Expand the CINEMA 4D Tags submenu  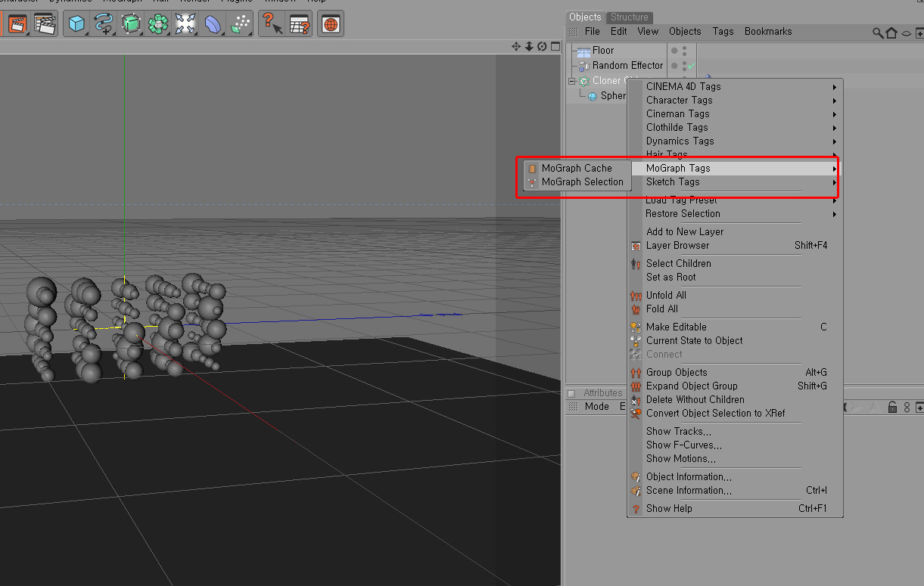(x=735, y=86)
